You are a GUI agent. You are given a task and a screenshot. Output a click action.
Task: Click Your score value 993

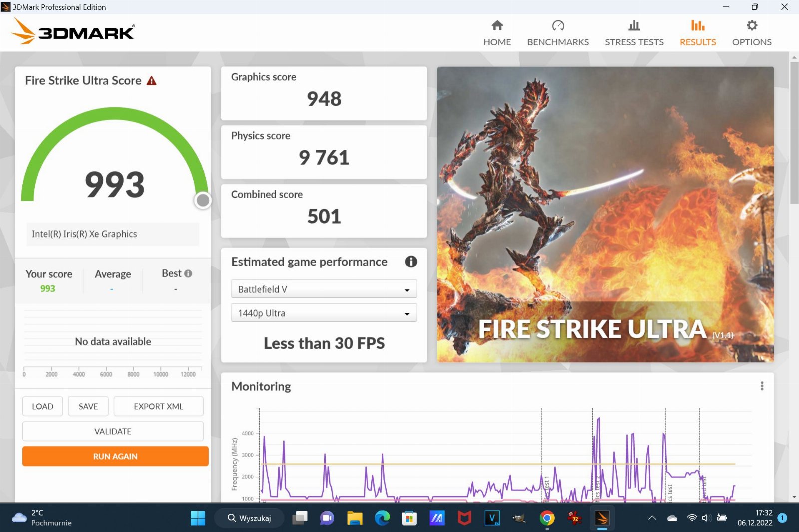pos(48,288)
